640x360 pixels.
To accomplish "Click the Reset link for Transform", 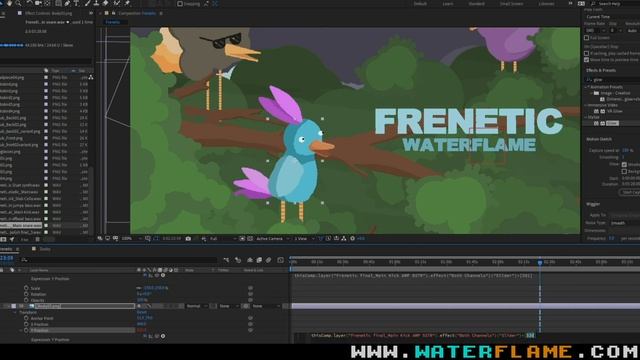I will [142, 312].
